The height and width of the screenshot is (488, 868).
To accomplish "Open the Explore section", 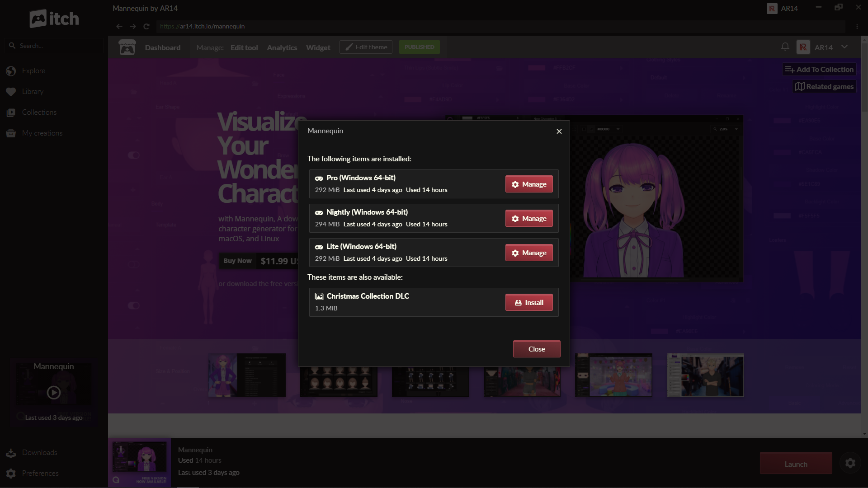I will [33, 70].
